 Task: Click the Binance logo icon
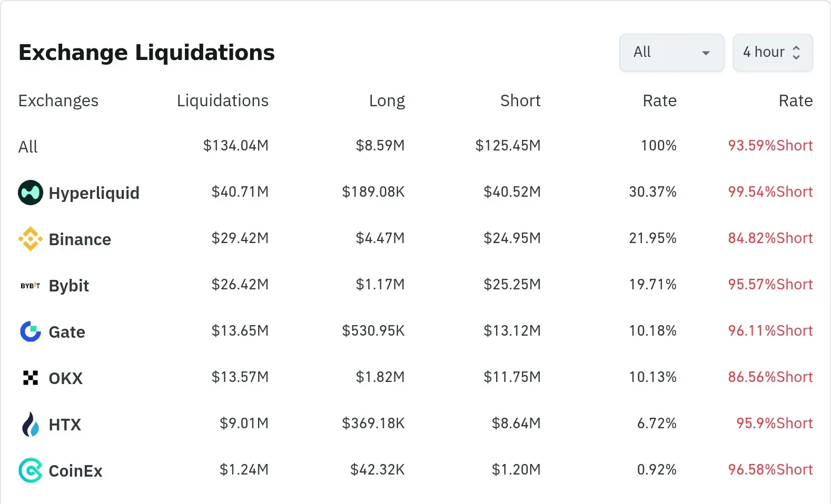(31, 239)
